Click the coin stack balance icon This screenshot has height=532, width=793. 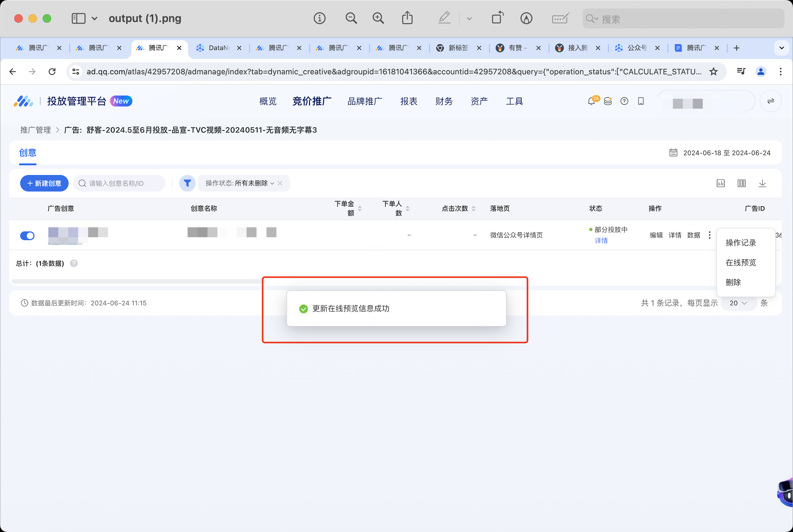tap(608, 101)
